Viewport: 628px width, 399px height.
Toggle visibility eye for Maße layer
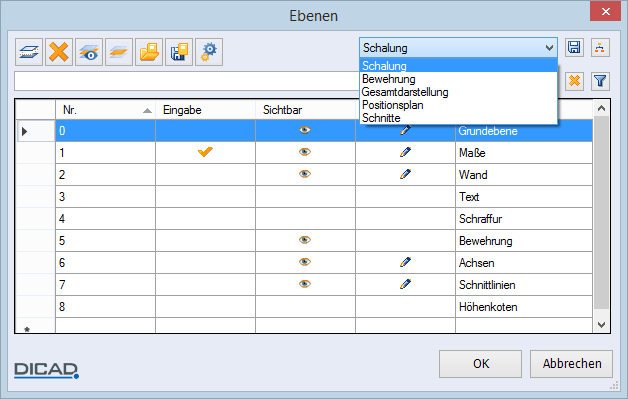point(305,152)
